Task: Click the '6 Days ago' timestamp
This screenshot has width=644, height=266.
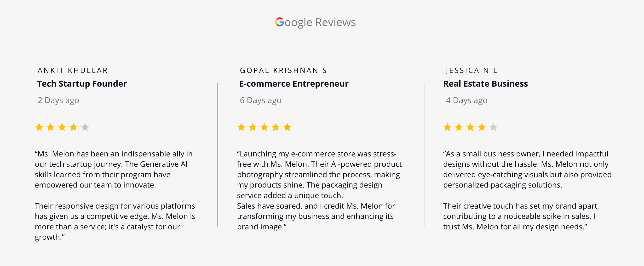Action: tap(260, 100)
